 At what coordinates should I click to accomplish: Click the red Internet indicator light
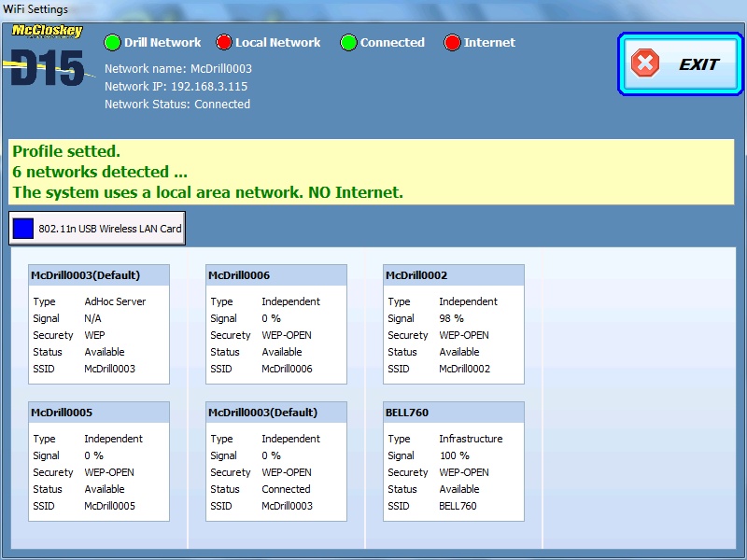[453, 42]
